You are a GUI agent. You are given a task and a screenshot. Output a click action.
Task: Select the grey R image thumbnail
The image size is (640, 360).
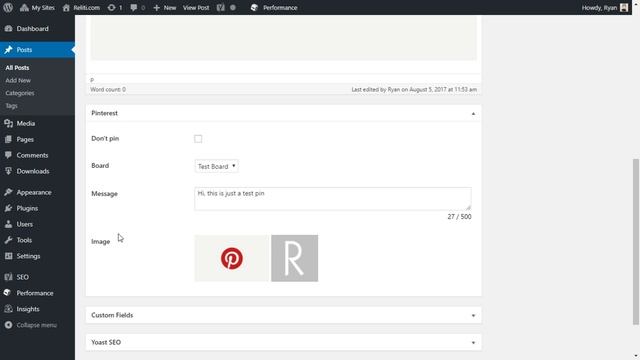click(x=295, y=258)
